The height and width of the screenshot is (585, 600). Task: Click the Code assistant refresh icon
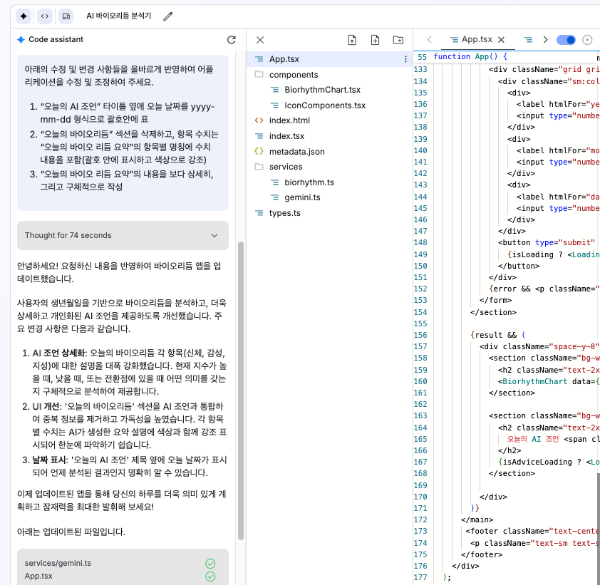[x=231, y=40]
